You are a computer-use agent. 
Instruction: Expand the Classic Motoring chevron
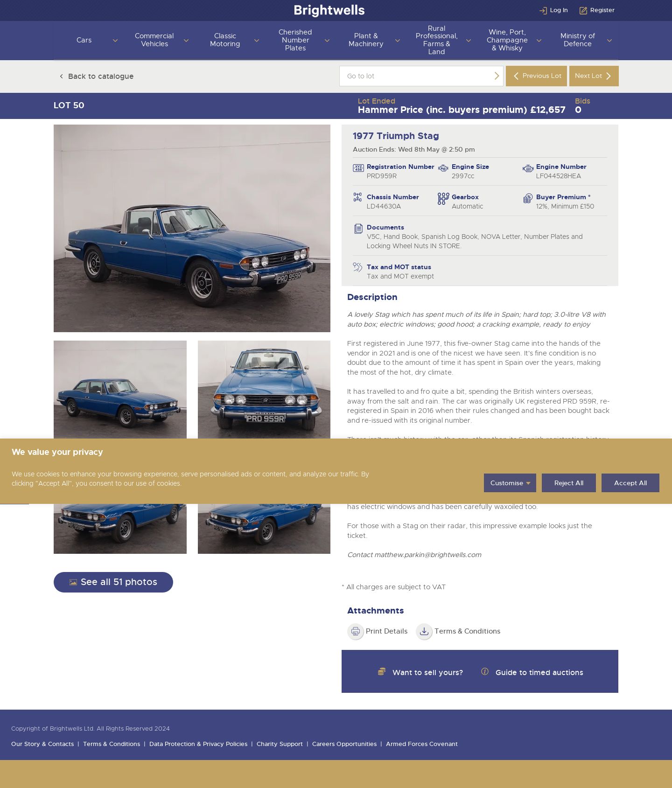click(256, 41)
